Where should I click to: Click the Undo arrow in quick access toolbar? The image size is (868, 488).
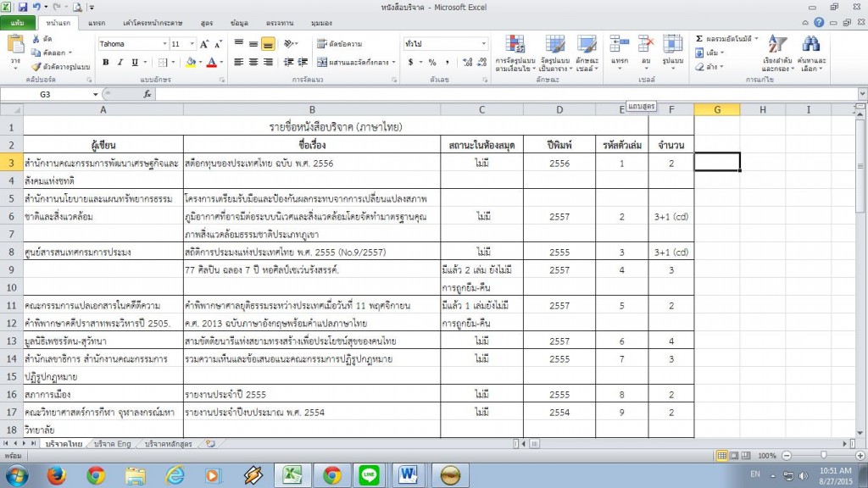pyautogui.click(x=36, y=7)
